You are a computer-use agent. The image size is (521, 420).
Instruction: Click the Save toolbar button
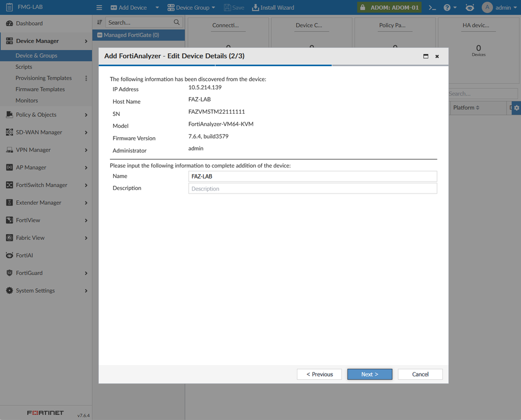234,7
